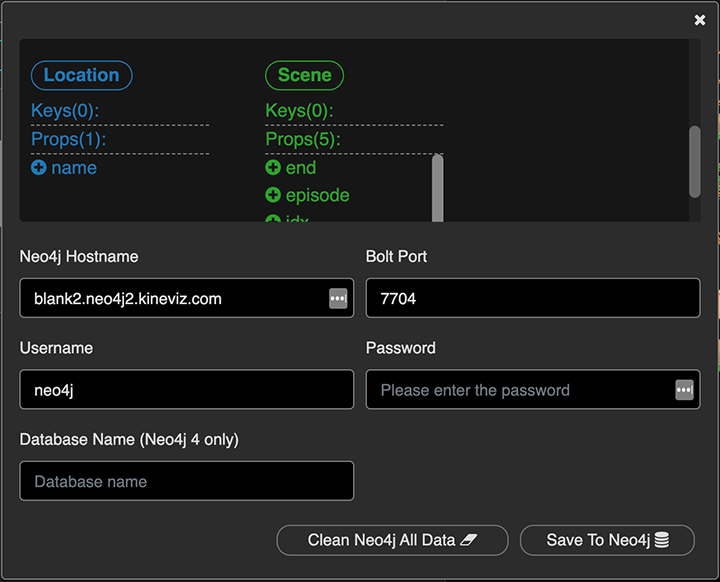Click Clean Neo4j All Data button

(x=392, y=540)
